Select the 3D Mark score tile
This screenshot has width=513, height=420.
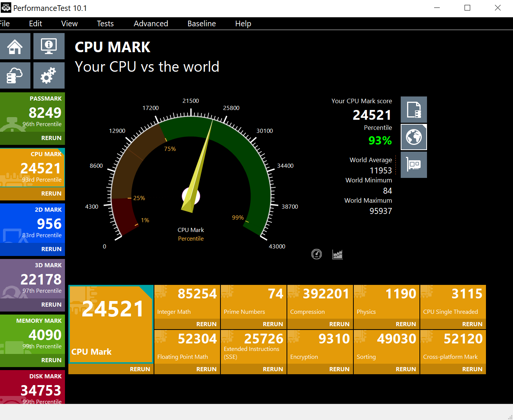32,280
